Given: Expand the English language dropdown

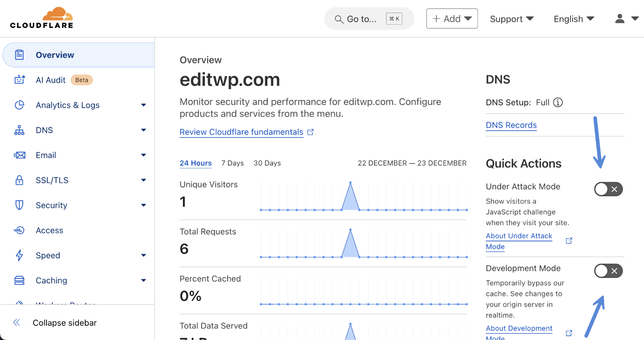Looking at the screenshot, I should click(x=573, y=19).
